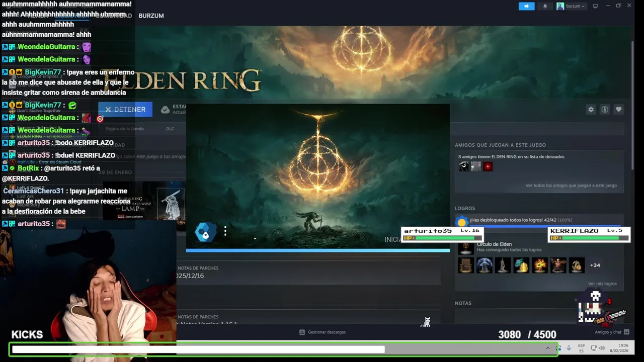Open the Steam notifications bell
This screenshot has width=644, height=362.
point(545,6)
